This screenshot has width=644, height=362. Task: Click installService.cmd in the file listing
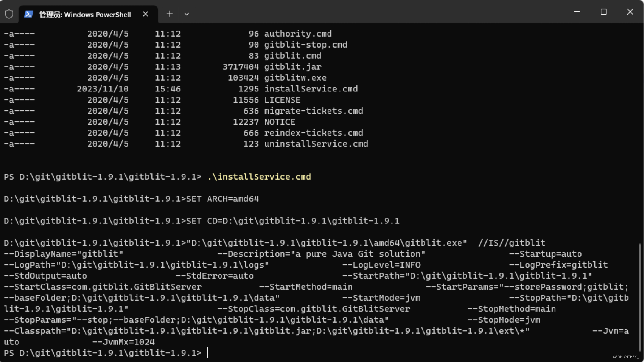point(311,89)
